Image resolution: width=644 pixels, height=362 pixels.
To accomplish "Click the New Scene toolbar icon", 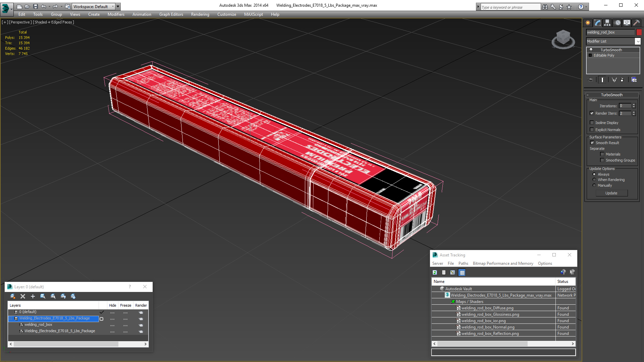I will pos(19,6).
